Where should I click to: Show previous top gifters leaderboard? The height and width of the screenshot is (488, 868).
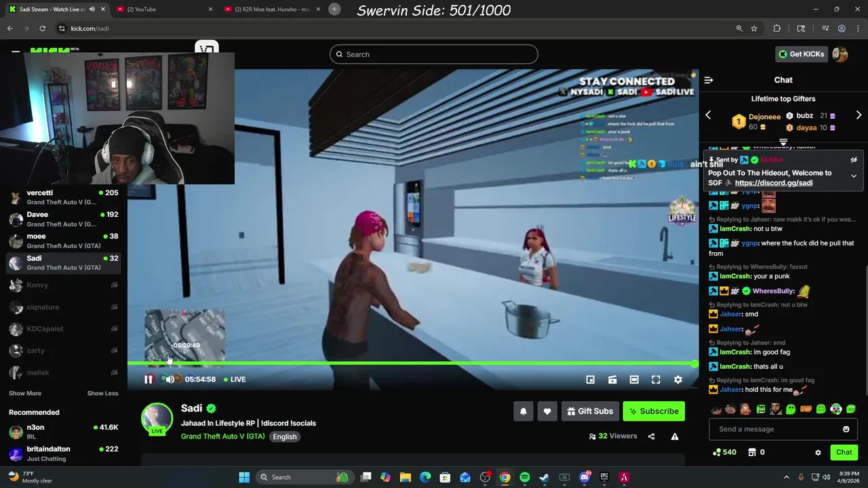click(708, 115)
